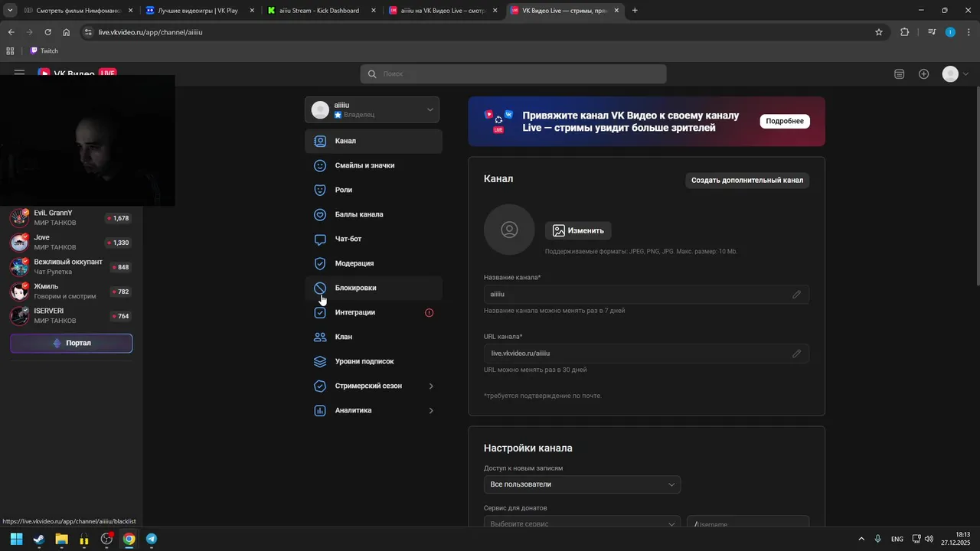Open Баллы канала section
Image resolution: width=980 pixels, height=551 pixels.
(374, 214)
